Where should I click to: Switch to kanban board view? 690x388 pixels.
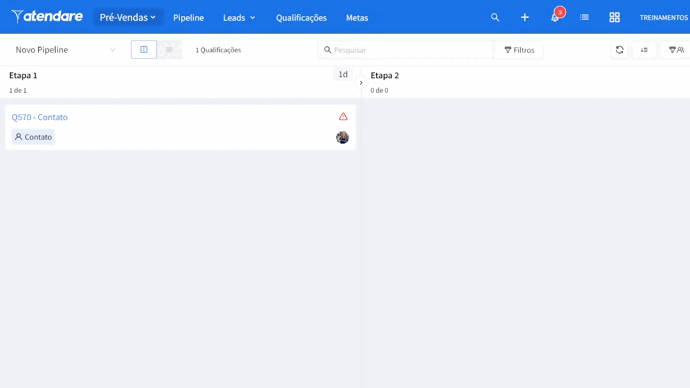pyautogui.click(x=144, y=49)
